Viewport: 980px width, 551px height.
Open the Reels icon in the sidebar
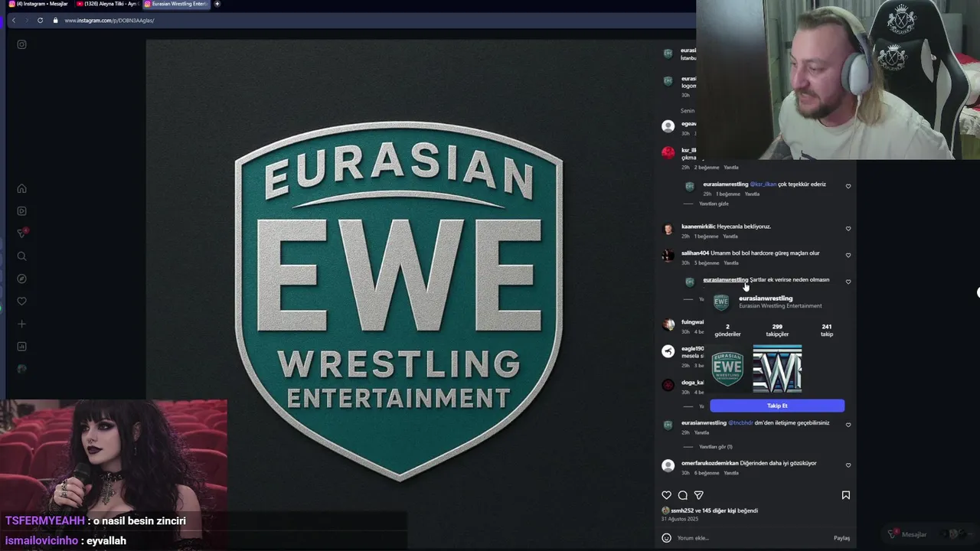(x=21, y=211)
